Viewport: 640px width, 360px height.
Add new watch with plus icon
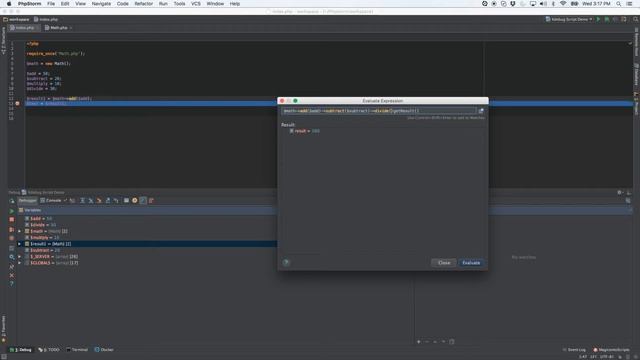coord(418,342)
